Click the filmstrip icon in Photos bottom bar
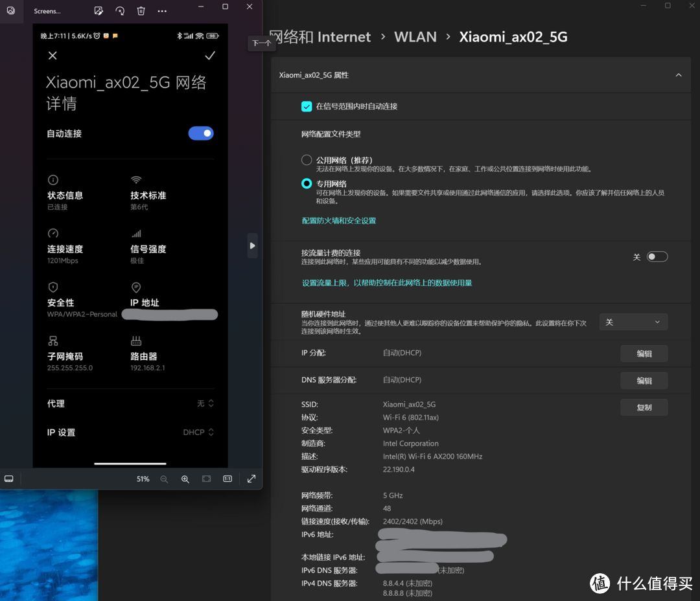Viewport: 700px width, 601px height. pyautogui.click(x=9, y=479)
